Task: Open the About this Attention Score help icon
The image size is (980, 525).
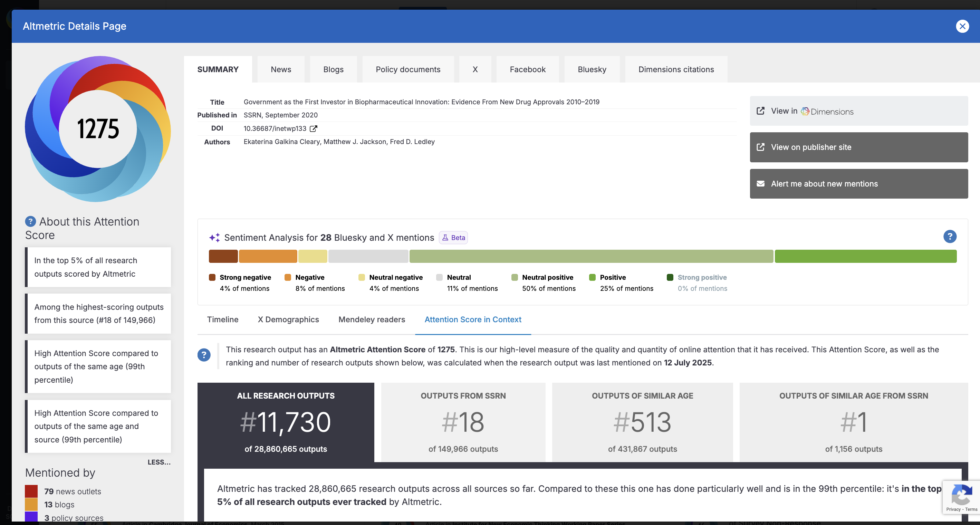Action: (x=30, y=221)
